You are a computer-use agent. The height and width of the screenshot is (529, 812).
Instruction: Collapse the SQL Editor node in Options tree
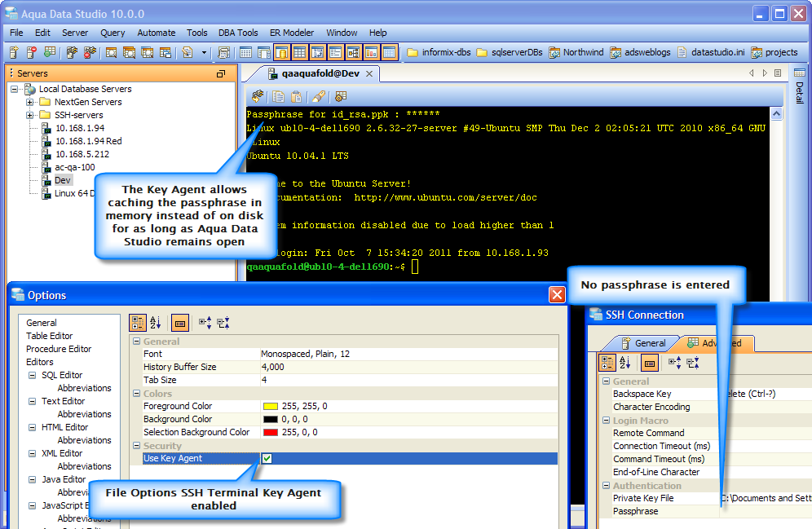pyautogui.click(x=32, y=375)
